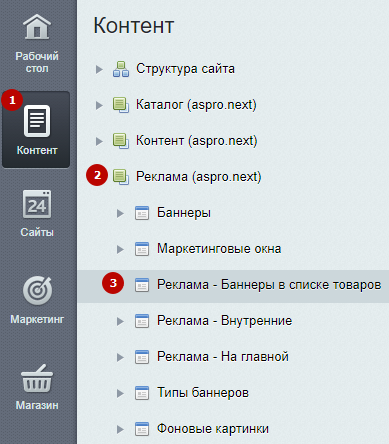Image resolution: width=389 pixels, height=444 pixels.
Task: Open the Рабочий стол sidebar label
Action: (x=37, y=62)
